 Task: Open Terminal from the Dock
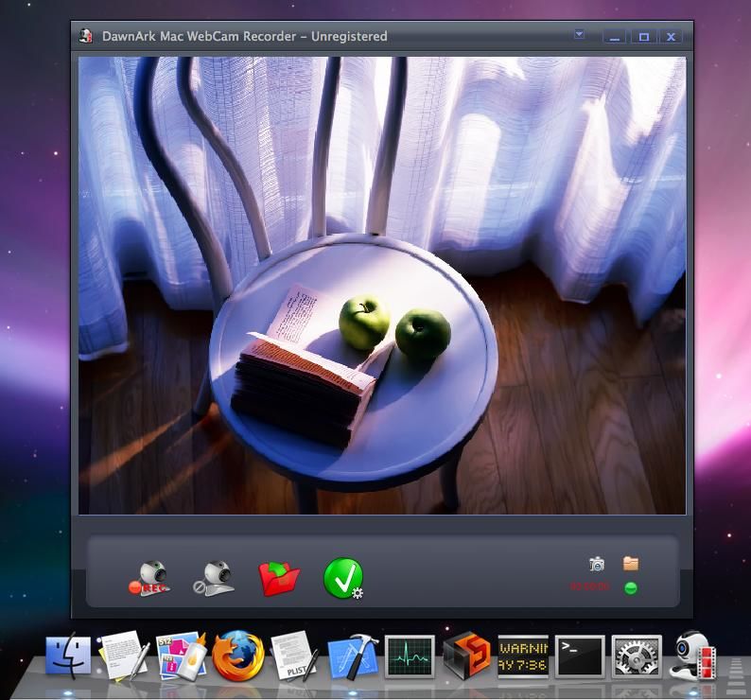point(580,656)
